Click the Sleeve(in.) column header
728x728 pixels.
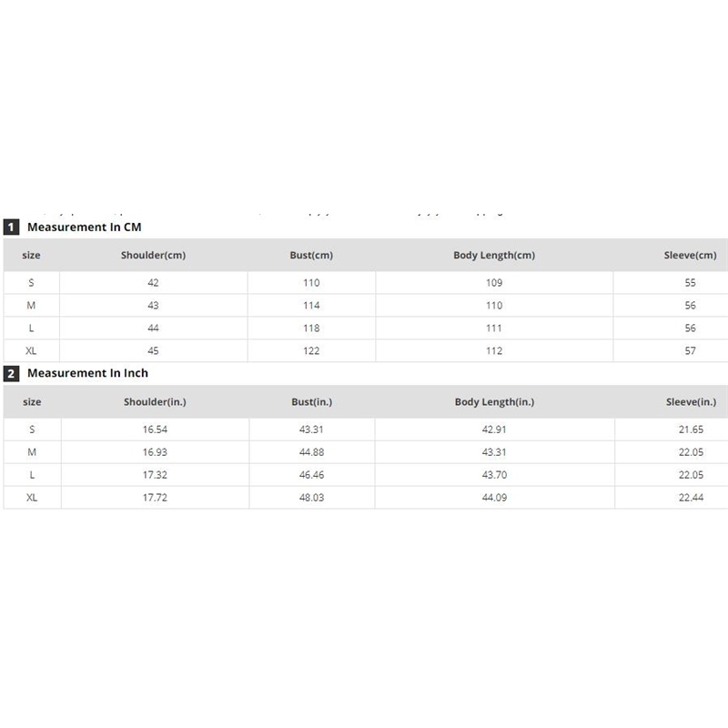click(x=693, y=401)
